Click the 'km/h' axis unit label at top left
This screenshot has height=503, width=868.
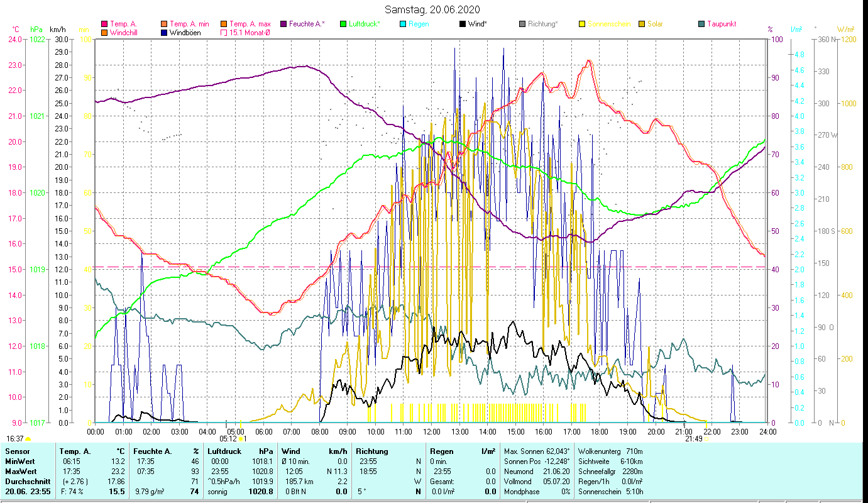(57, 30)
